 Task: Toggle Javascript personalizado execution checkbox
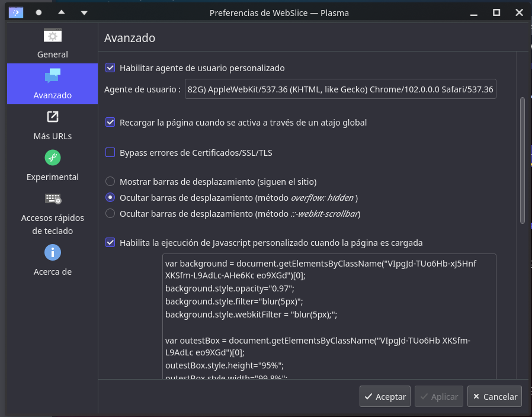pos(110,243)
